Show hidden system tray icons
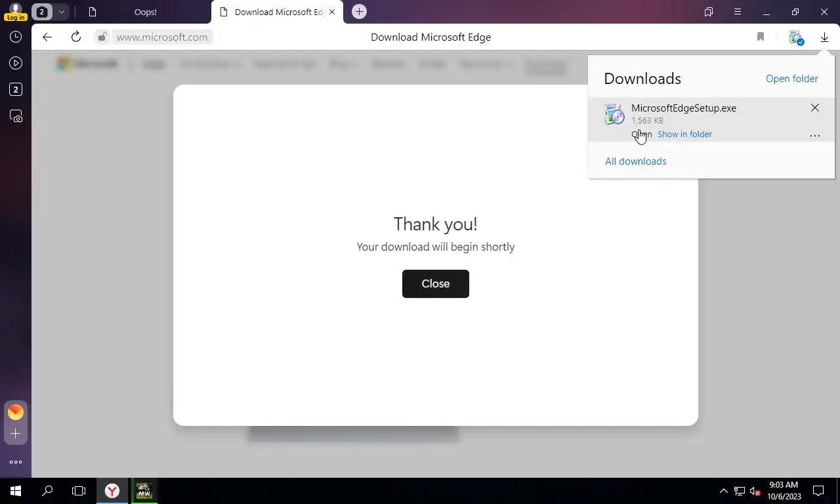Screen dimensions: 840x504 tap(724, 491)
